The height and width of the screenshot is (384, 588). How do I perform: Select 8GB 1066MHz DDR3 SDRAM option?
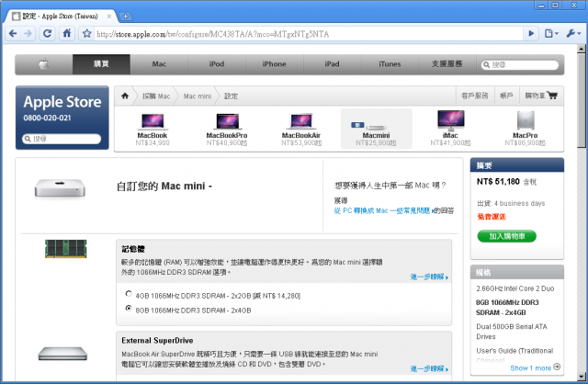pos(129,309)
